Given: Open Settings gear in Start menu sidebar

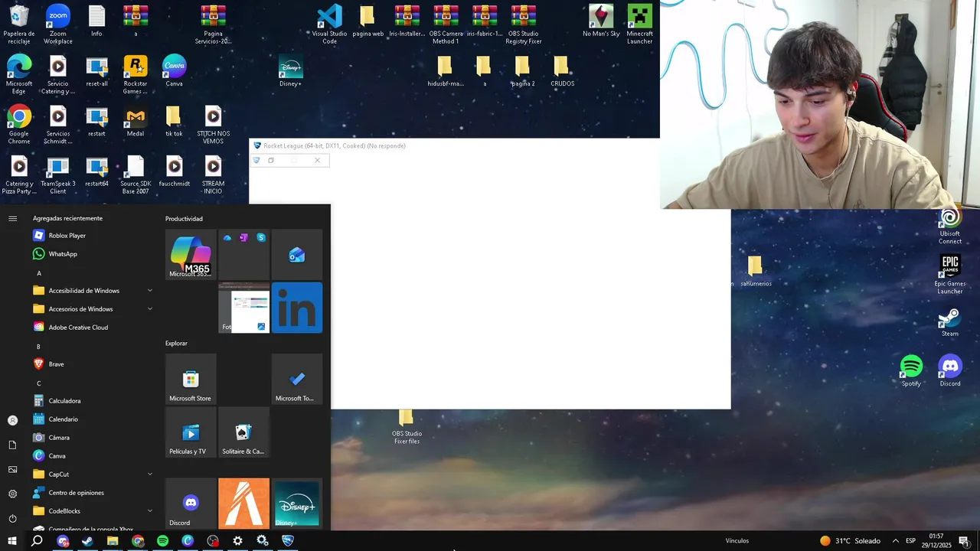Looking at the screenshot, I should click(12, 494).
